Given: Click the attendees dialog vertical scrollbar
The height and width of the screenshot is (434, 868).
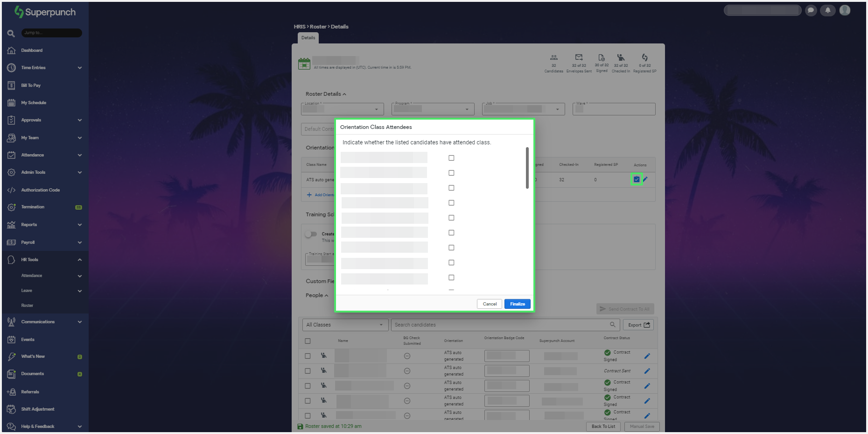Looking at the screenshot, I should coord(527,168).
